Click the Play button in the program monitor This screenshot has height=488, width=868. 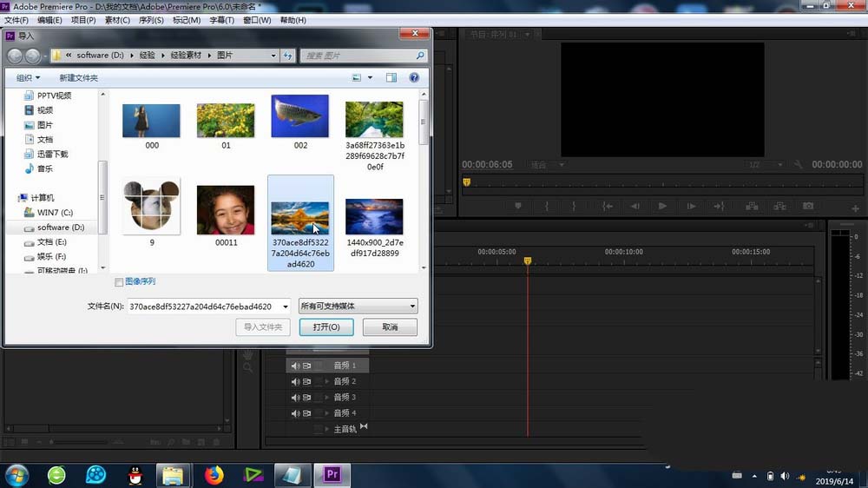click(662, 206)
